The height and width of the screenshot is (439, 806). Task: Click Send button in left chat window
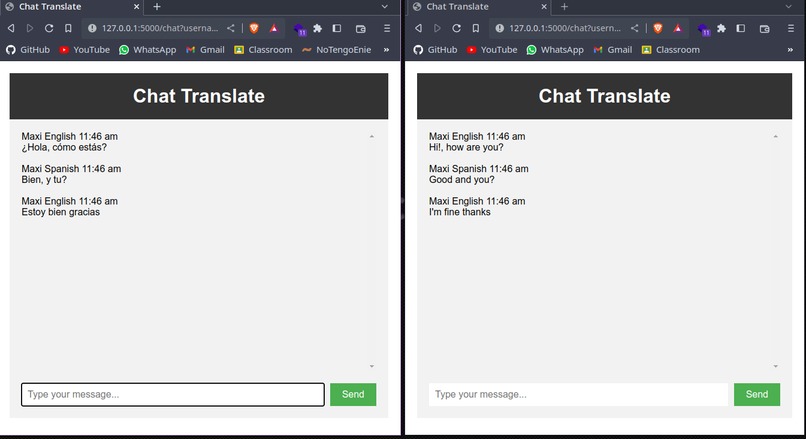coord(353,394)
